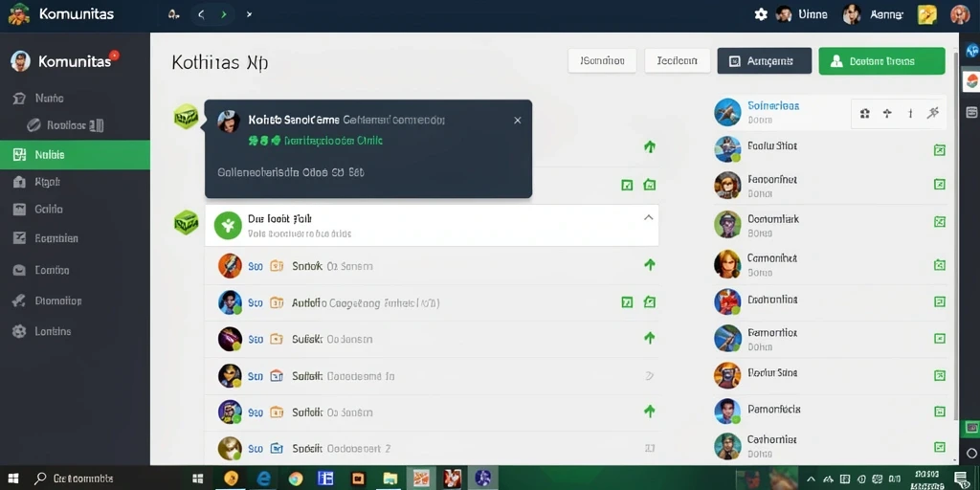
Task: Click the orange folder icon on Autiolio row
Action: click(277, 303)
